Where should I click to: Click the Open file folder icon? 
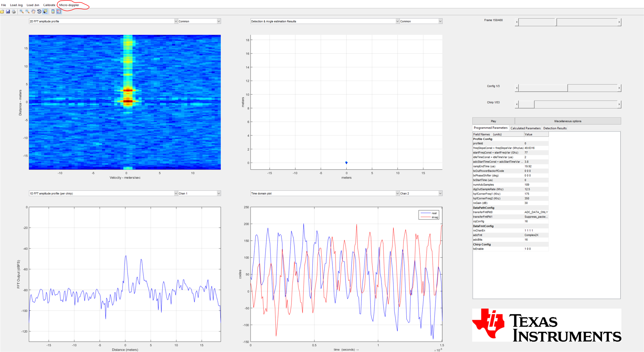pyautogui.click(x=2, y=12)
